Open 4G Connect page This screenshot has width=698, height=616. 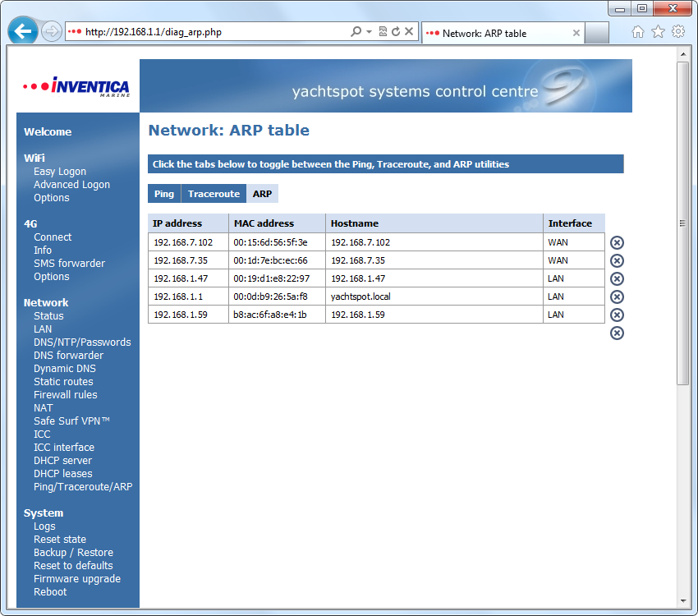click(x=53, y=237)
